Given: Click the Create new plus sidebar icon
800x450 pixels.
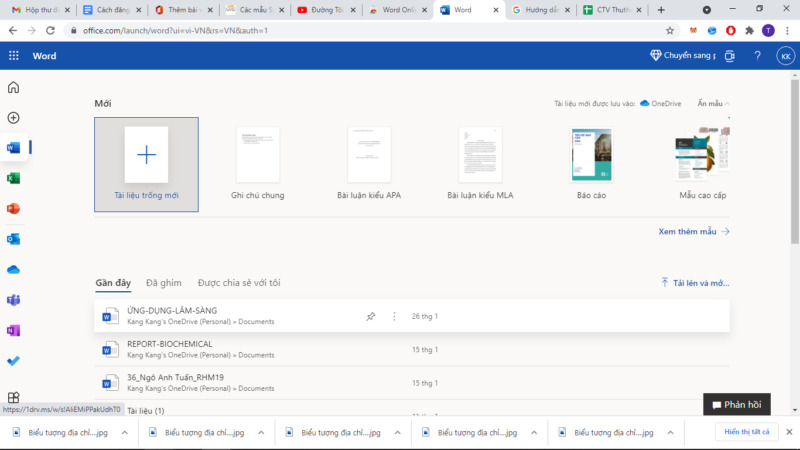Looking at the screenshot, I should coord(14,118).
